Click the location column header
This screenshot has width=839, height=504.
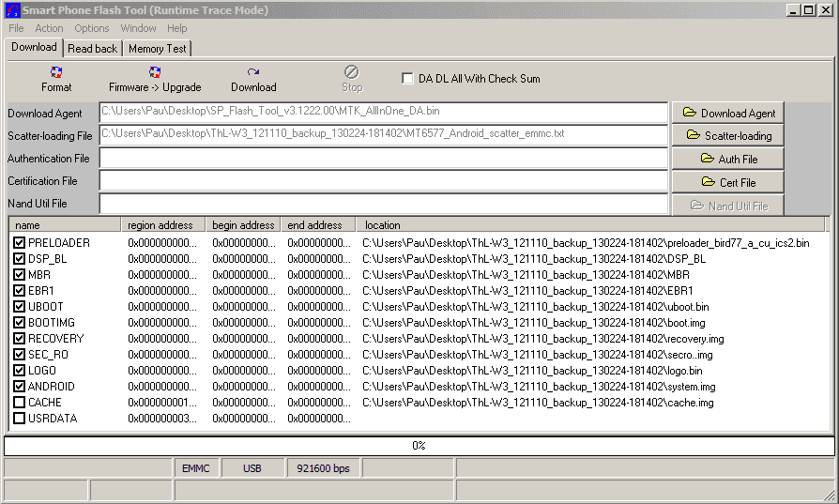(x=590, y=224)
